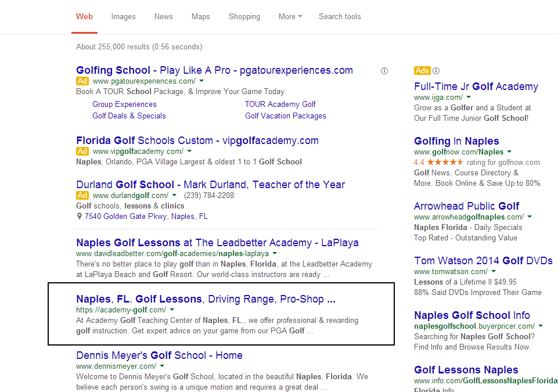Screen dimensions: 558x392
Task: Expand the arrow next to www.tomwatson.com/
Action: 494,271
